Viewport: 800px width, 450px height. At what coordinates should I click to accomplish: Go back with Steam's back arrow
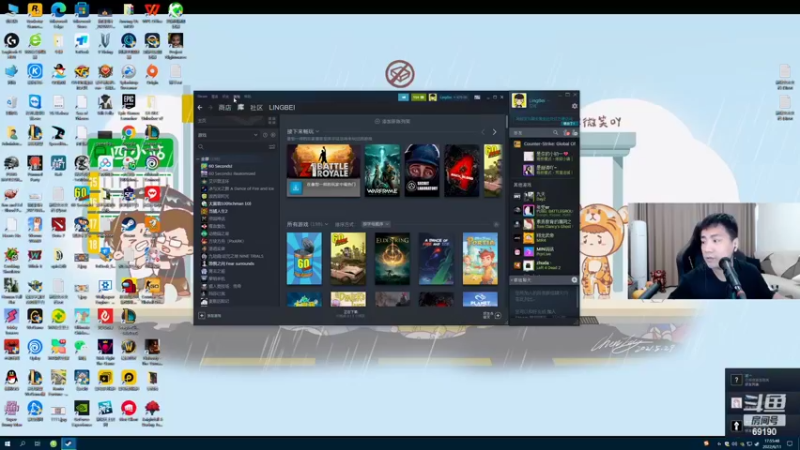200,108
